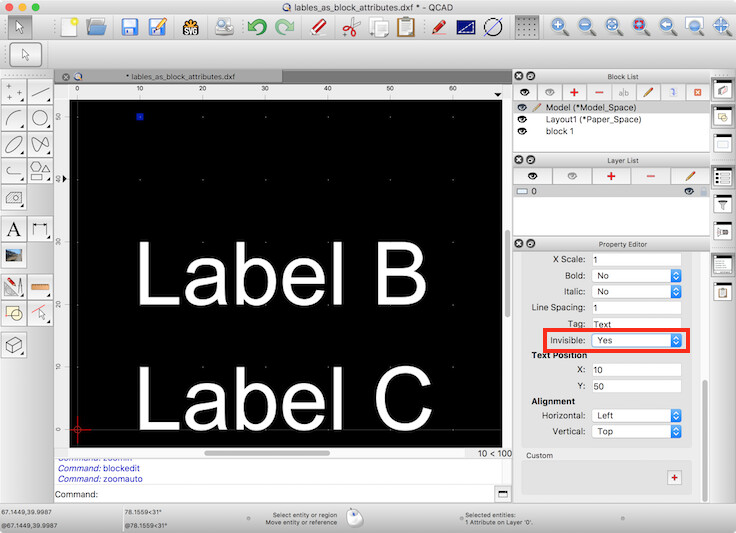Export drawing using the SVG icon
This screenshot has height=533, width=736.
pyautogui.click(x=191, y=27)
